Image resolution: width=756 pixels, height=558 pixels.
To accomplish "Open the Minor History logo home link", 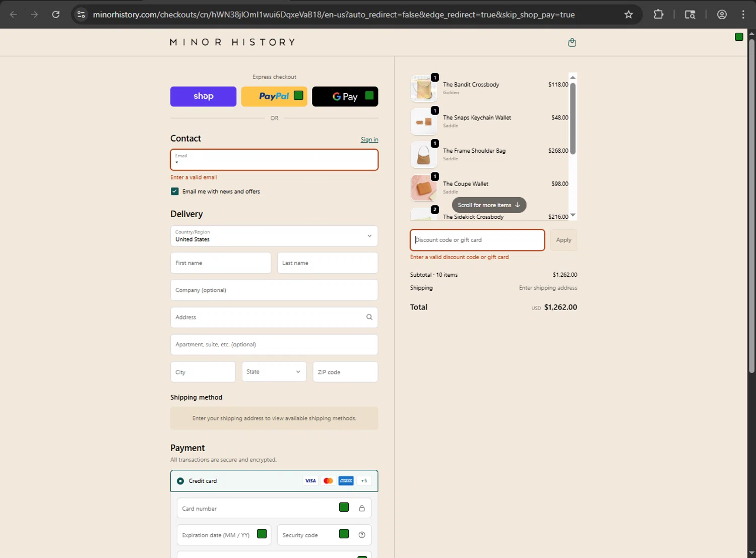I will pos(232,42).
